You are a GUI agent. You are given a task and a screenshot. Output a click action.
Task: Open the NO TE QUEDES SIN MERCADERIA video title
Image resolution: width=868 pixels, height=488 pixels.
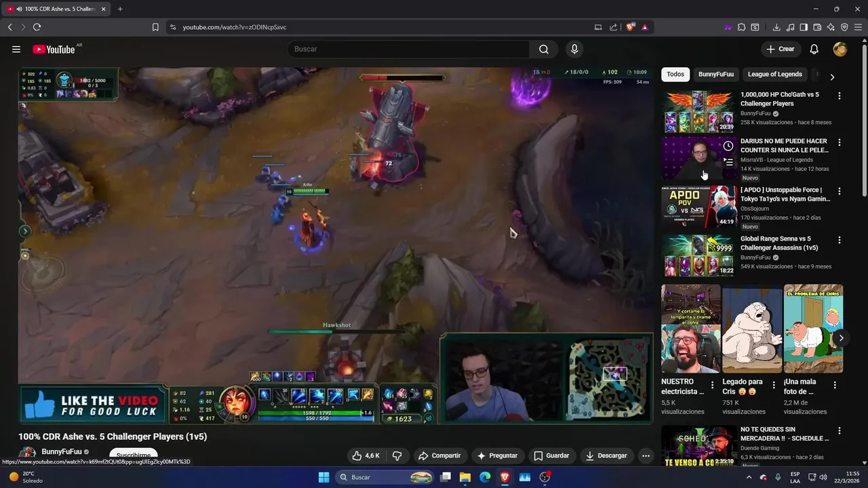785,434
